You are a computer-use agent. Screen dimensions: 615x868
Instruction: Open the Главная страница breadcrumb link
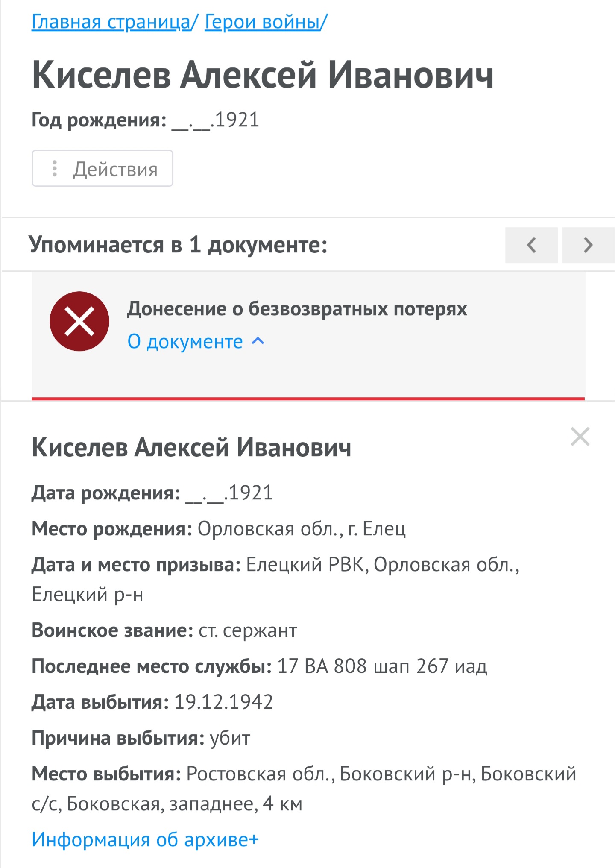pos(111,22)
